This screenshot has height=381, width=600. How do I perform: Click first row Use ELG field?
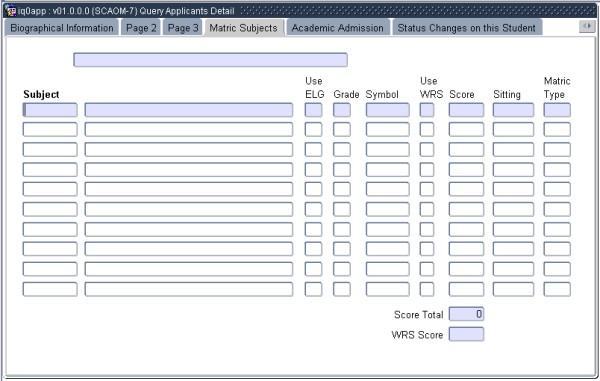313,110
